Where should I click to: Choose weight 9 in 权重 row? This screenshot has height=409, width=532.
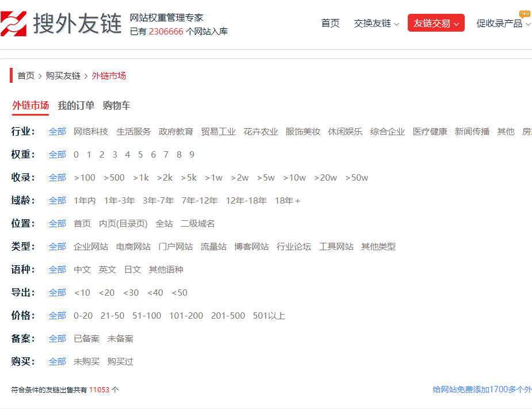[x=192, y=154]
